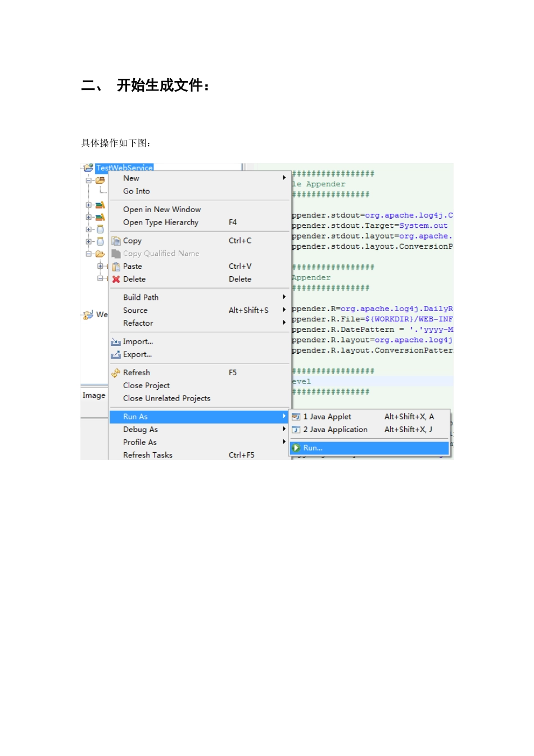Click the 'ppender.R.layout.ConversionPatter' line
Image resolution: width=534 pixels, height=756 pixels.
[x=372, y=350]
